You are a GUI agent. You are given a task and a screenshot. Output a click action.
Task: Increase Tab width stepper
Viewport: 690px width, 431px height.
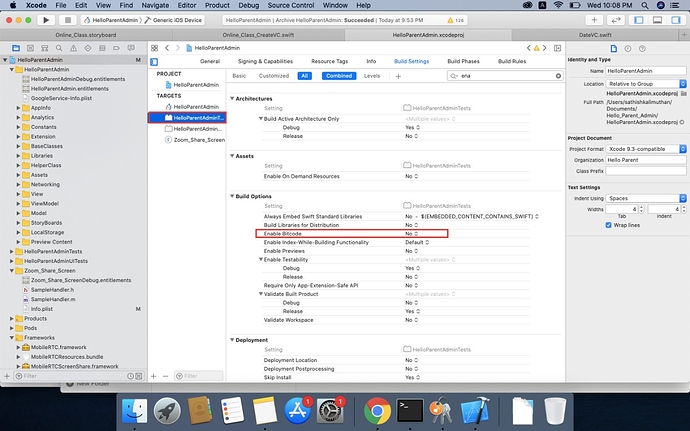point(641,207)
